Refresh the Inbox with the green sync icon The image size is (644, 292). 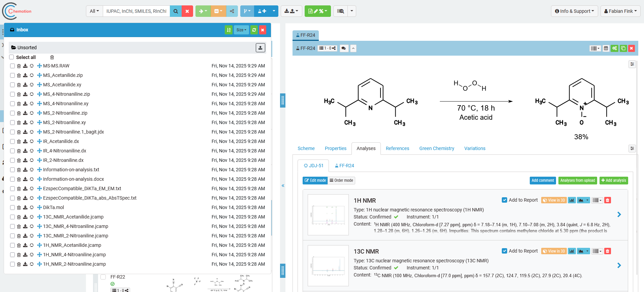point(254,30)
